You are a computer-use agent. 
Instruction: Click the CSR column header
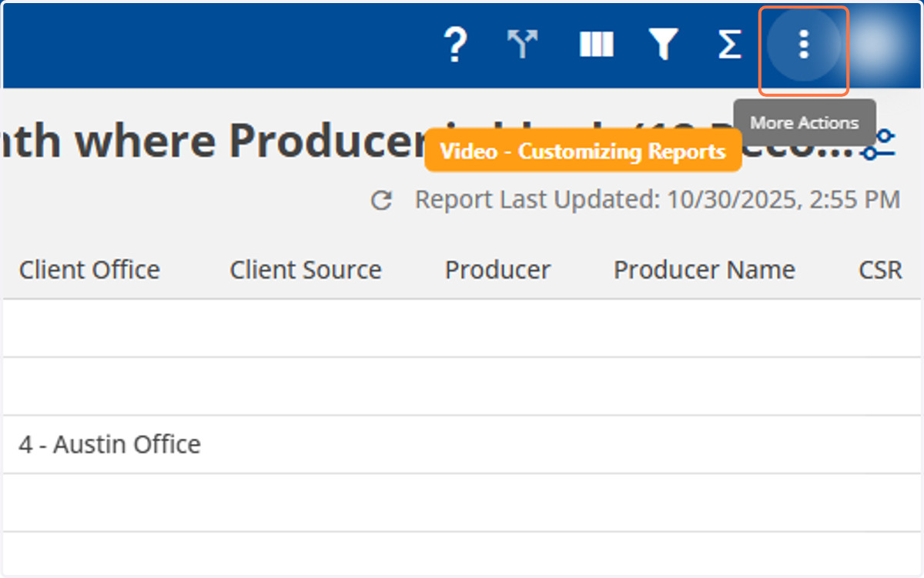click(880, 270)
